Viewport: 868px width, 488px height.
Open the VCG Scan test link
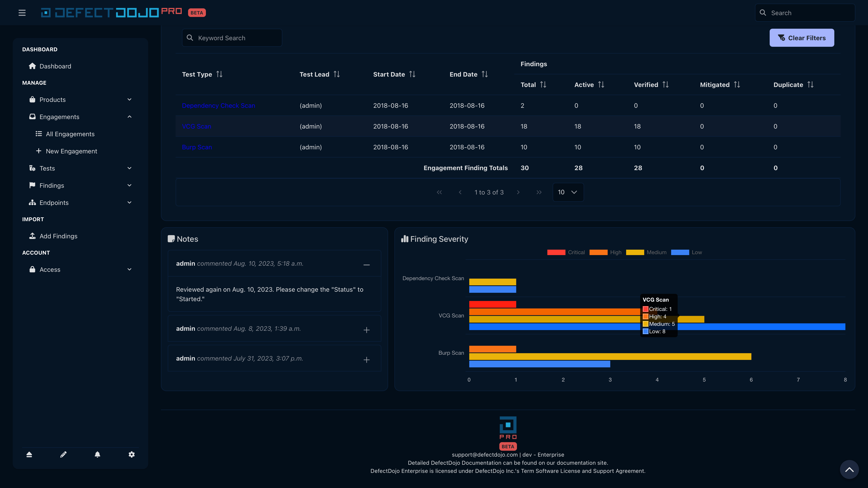pyautogui.click(x=197, y=126)
